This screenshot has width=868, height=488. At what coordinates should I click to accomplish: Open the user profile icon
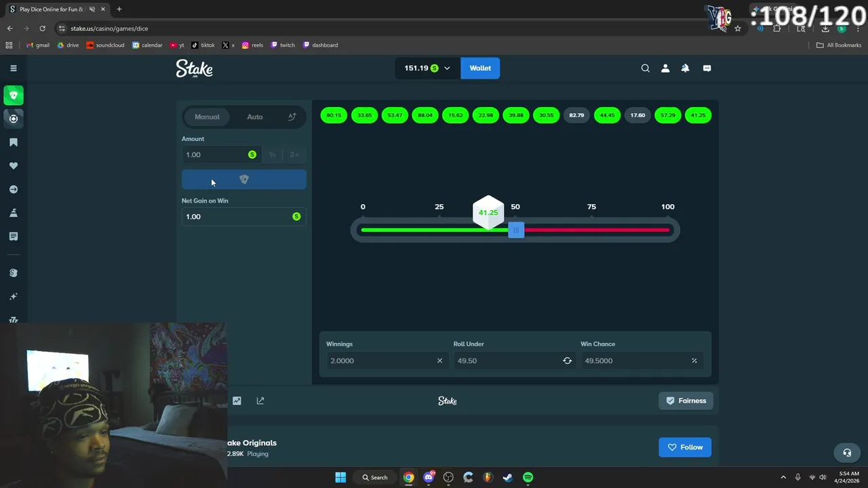click(665, 68)
